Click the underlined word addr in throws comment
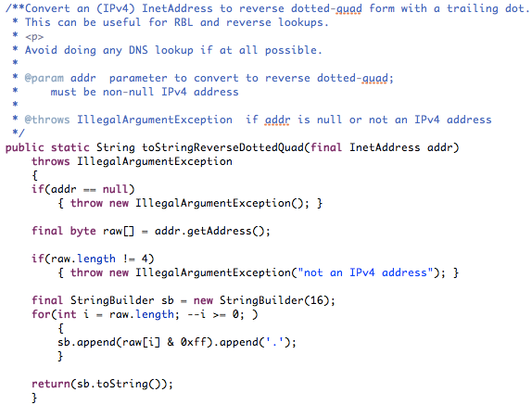This screenshot has width=532, height=405. [x=277, y=120]
